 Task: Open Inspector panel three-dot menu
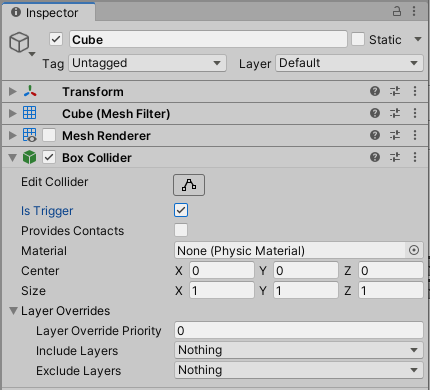click(414, 11)
